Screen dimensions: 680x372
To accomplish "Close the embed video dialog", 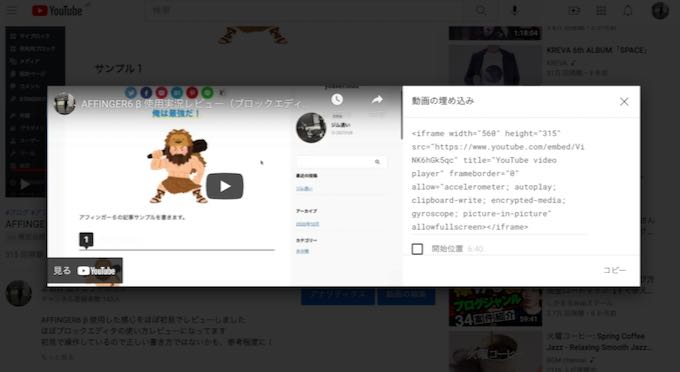I will [624, 101].
